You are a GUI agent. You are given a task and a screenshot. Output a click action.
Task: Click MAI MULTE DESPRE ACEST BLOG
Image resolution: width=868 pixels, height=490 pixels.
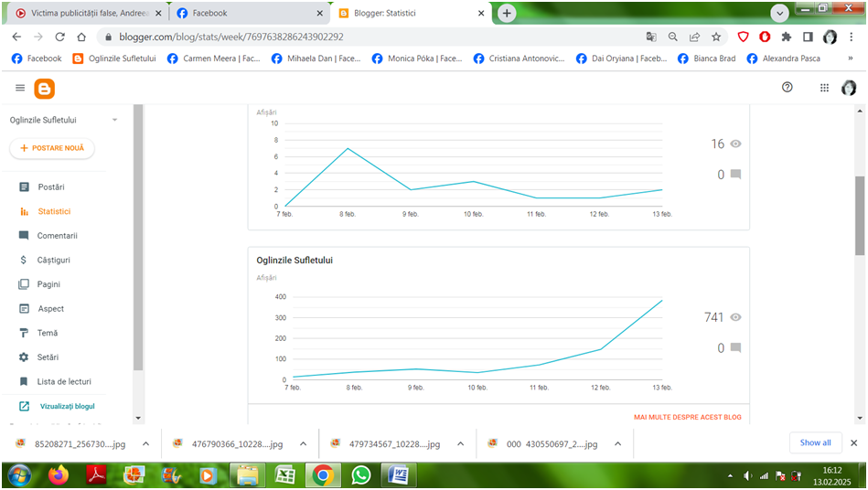(688, 417)
